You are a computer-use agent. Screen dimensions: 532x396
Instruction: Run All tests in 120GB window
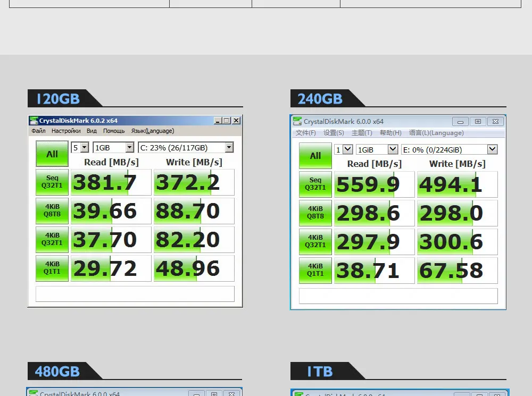[x=52, y=154]
